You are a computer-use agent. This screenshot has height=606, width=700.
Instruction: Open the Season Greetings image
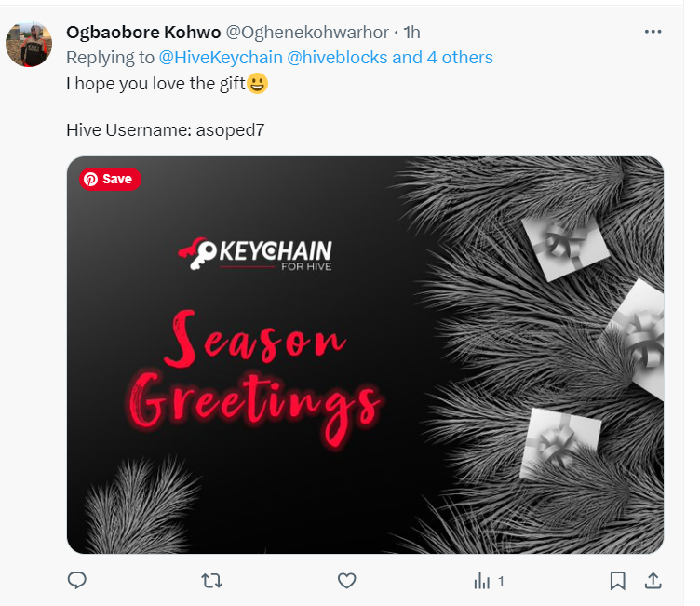(x=365, y=355)
